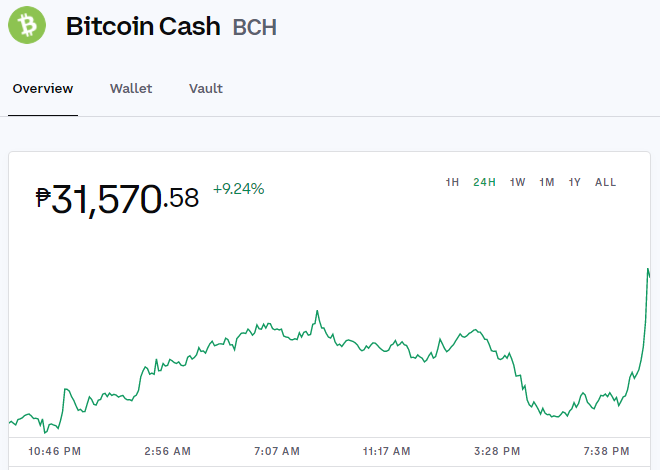Screen dimensions: 660x470
Task: Click the 11:17 AM axis label
Action: pos(387,451)
